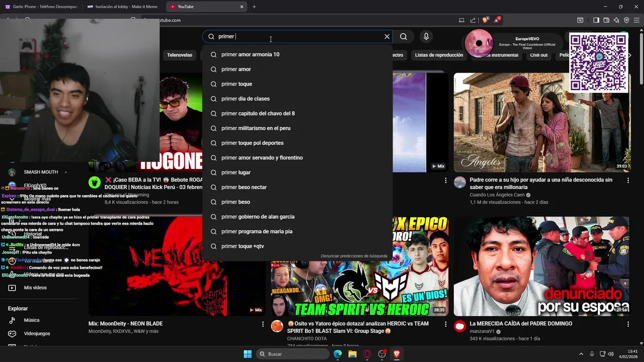Select suggestion "primer amor armonia 10"
The height and width of the screenshot is (362, 644).
tap(297, 54)
